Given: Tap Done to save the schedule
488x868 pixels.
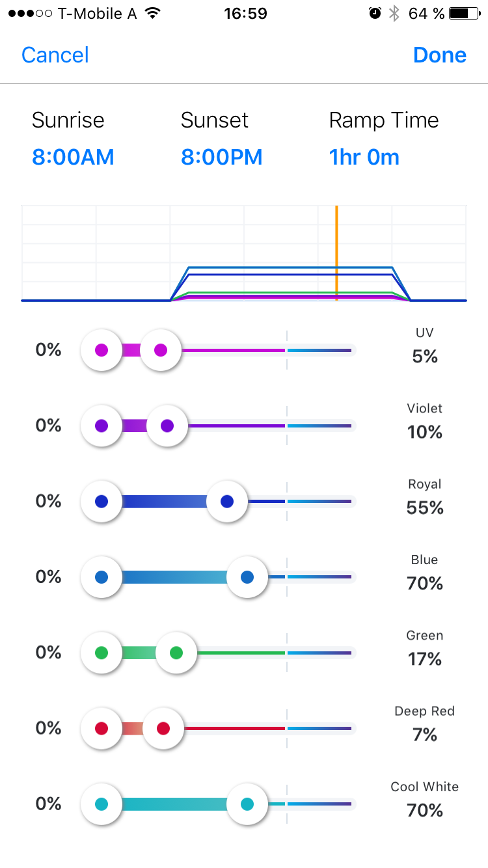Looking at the screenshot, I should pyautogui.click(x=440, y=55).
